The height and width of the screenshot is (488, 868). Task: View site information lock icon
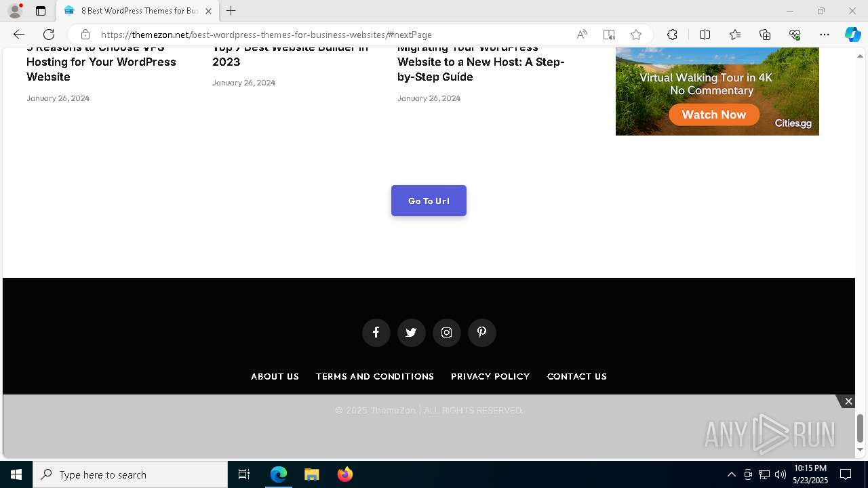(x=85, y=35)
